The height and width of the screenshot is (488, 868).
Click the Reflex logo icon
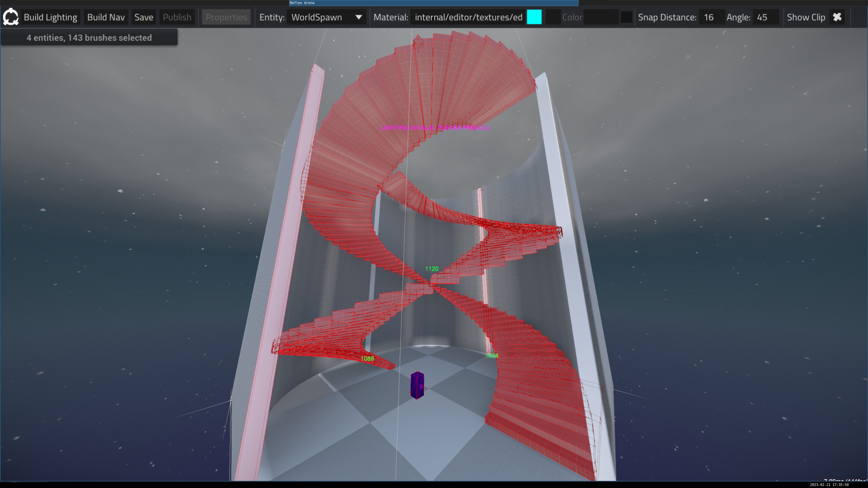point(11,17)
